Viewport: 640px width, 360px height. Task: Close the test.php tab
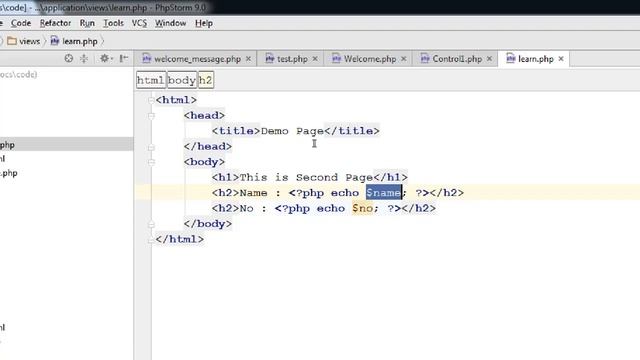(315, 59)
